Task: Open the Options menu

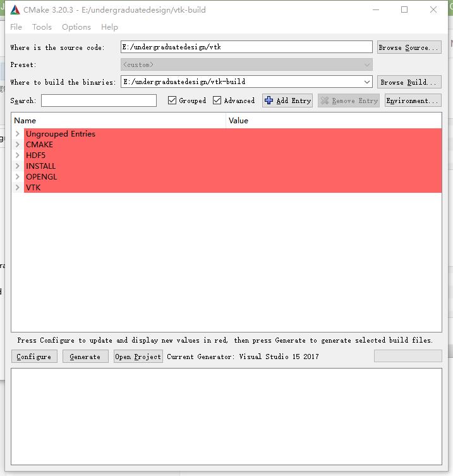Action: click(76, 27)
